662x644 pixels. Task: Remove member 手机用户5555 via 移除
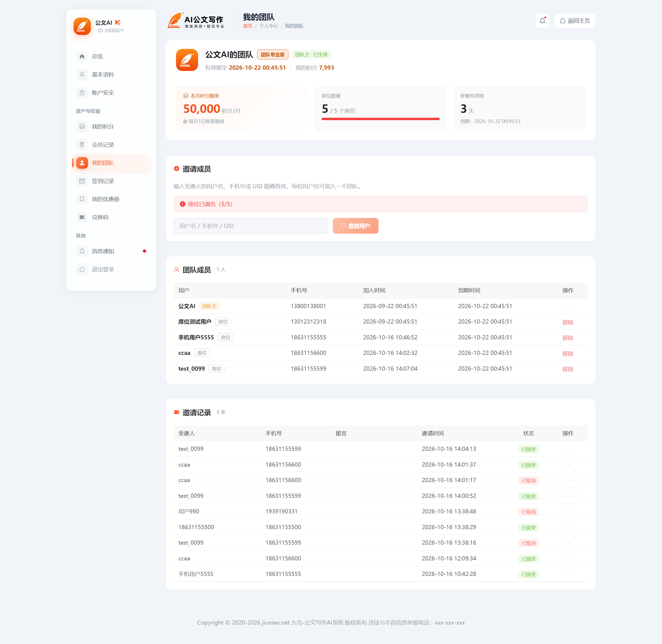pos(568,338)
